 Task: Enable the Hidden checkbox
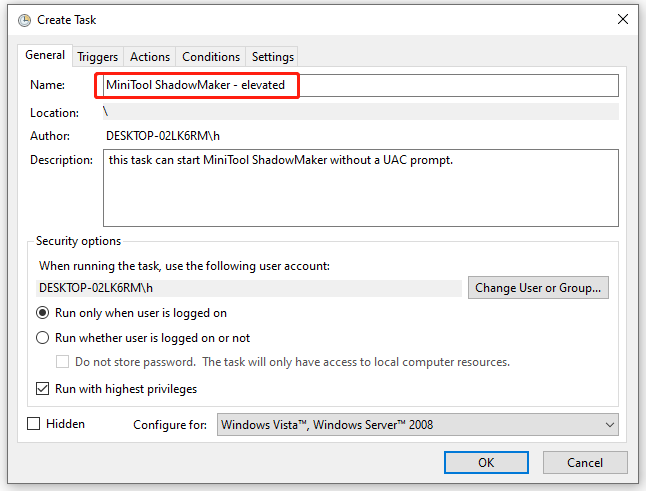[33, 423]
